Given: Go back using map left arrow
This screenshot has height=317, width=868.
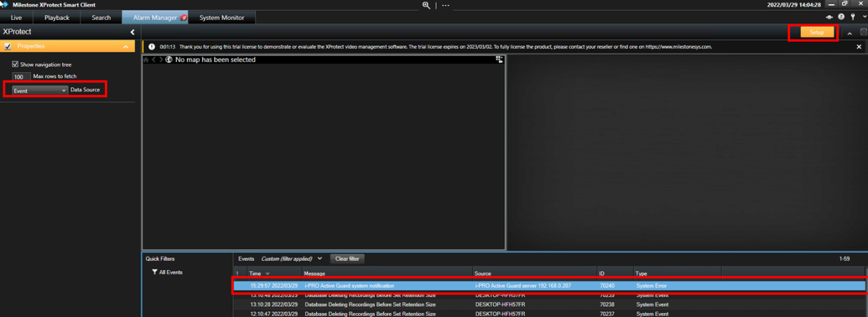Looking at the screenshot, I should 153,60.
